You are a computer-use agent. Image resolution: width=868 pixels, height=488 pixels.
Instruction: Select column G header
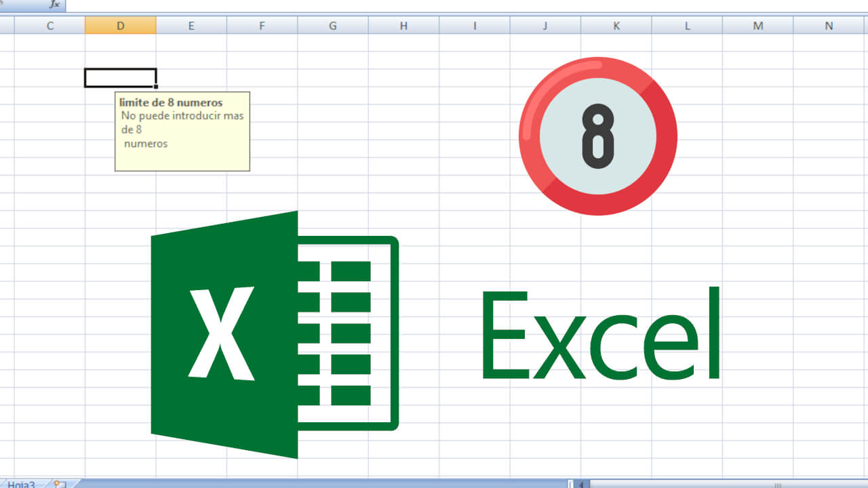click(x=333, y=26)
